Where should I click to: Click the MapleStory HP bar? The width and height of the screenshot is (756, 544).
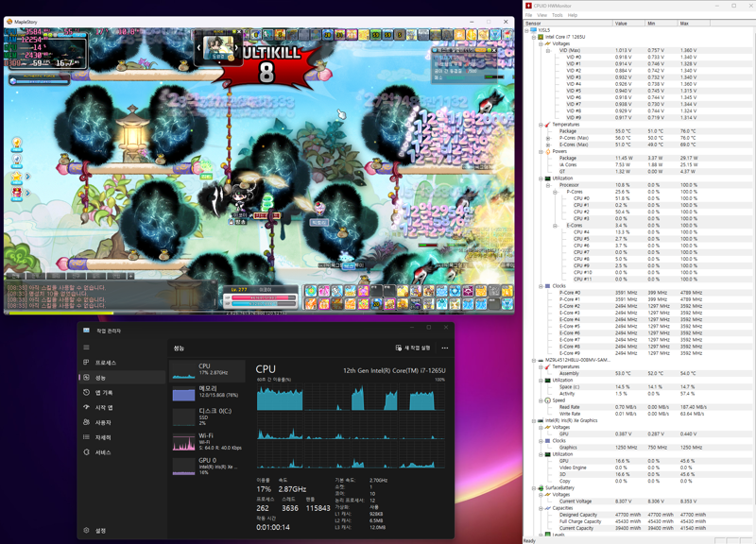click(x=264, y=297)
